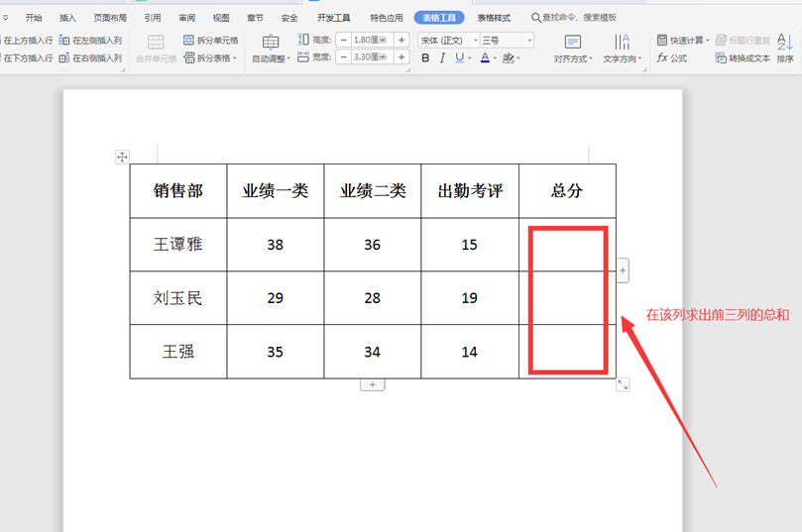Viewport: 802px width, 532px height.
Task: Add column with right-side plus handle
Action: click(x=623, y=270)
